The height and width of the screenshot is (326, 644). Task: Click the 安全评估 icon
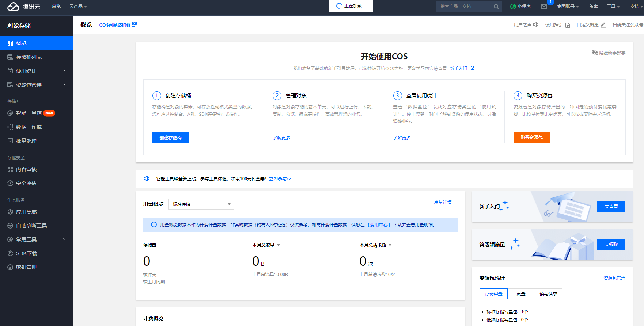(x=10, y=183)
